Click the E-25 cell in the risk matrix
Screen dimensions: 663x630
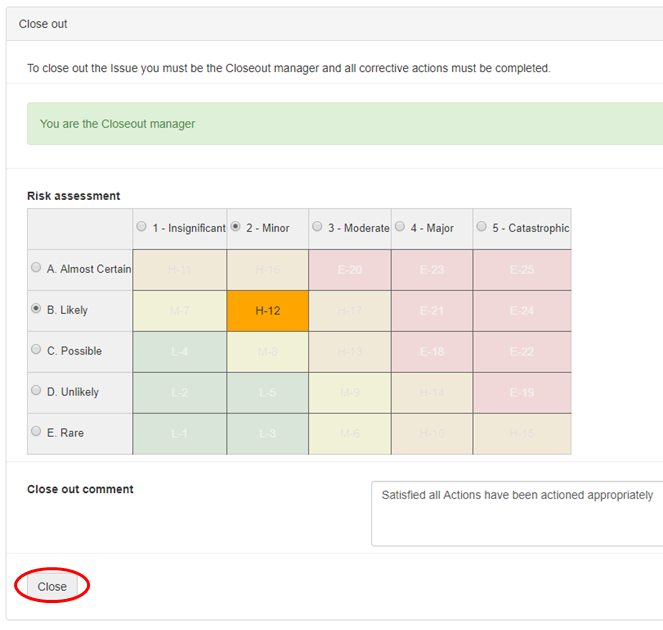pyautogui.click(x=521, y=270)
